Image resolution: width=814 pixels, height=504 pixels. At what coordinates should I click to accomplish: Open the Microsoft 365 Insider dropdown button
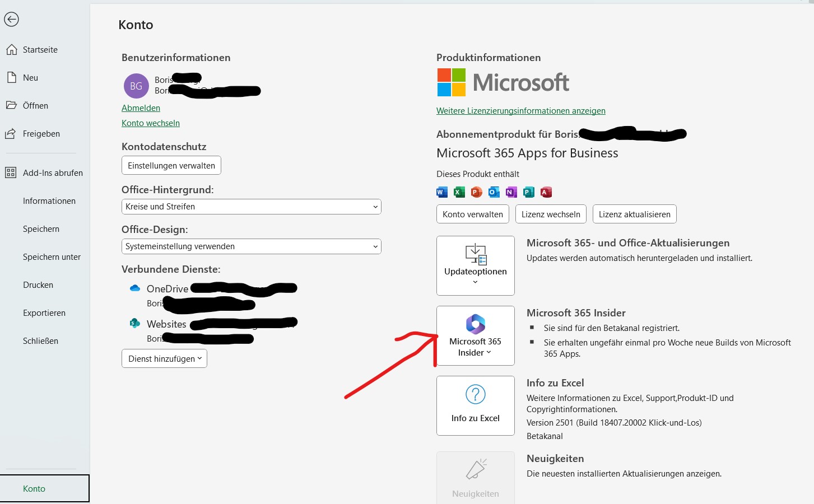tap(476, 335)
